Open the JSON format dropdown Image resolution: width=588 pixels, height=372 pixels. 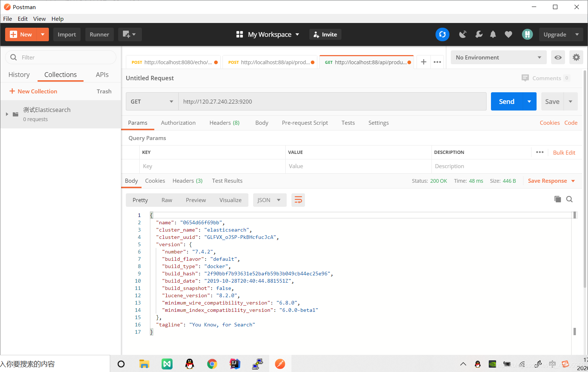[x=270, y=200]
